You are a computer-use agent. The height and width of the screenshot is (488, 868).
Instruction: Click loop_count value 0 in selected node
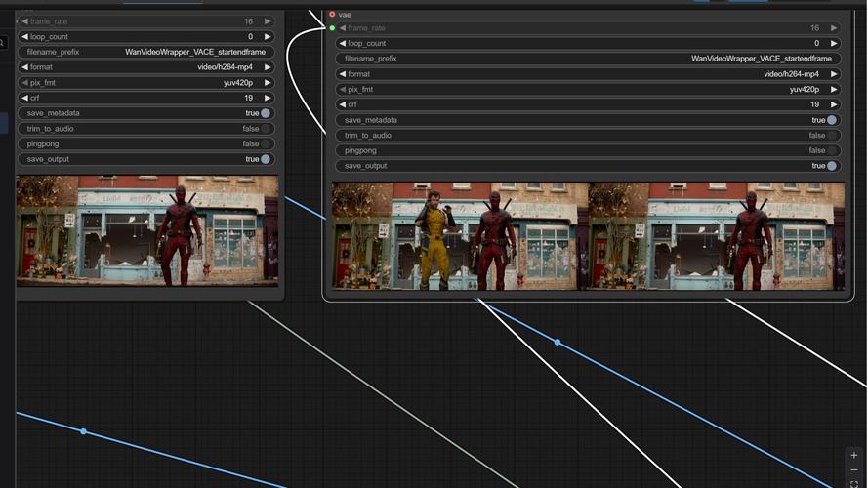click(816, 43)
